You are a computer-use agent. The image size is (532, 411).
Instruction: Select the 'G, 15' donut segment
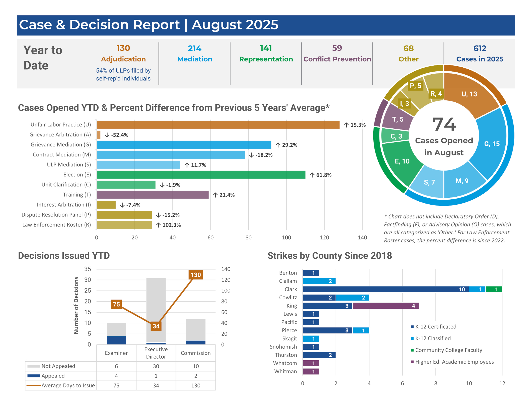(x=492, y=144)
